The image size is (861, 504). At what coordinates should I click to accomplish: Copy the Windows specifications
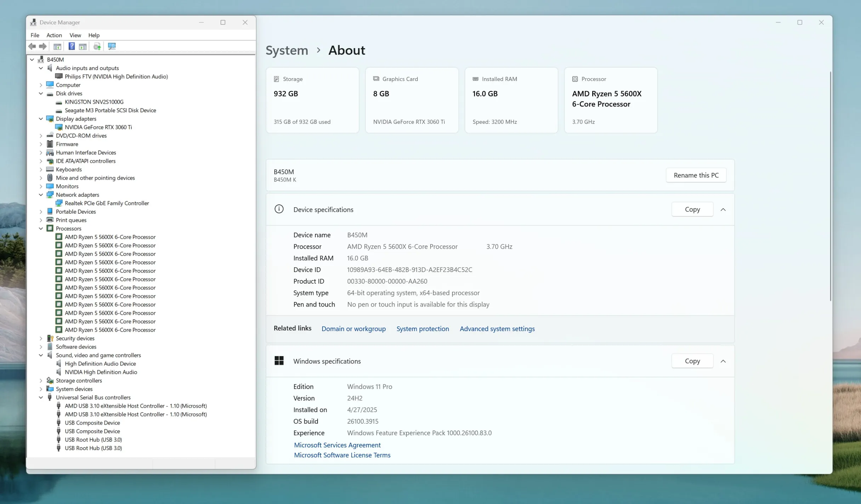coord(692,361)
